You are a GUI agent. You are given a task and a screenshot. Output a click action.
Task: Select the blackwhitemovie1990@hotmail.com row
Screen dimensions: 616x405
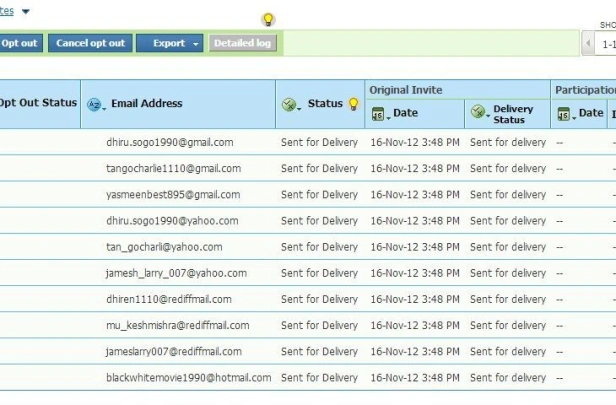(x=308, y=378)
